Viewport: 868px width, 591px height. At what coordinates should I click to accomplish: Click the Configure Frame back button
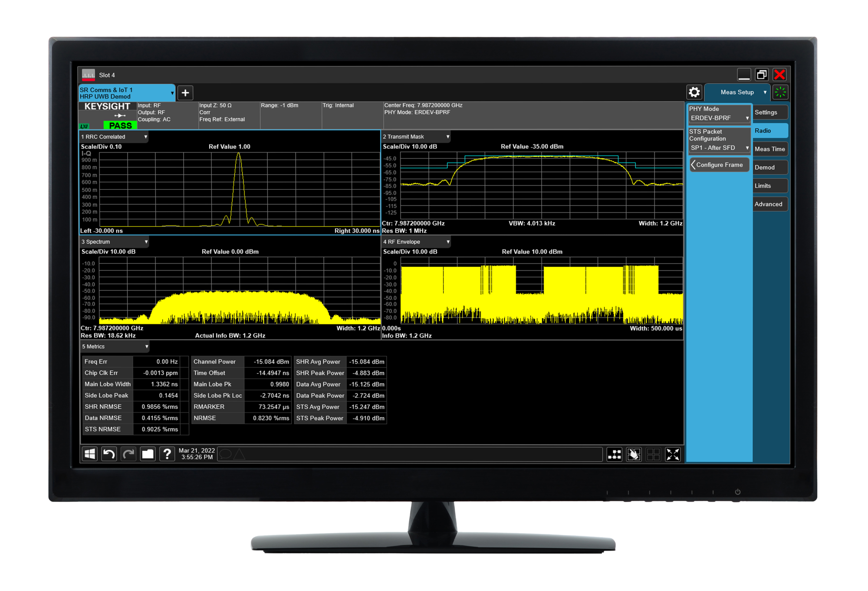719,165
